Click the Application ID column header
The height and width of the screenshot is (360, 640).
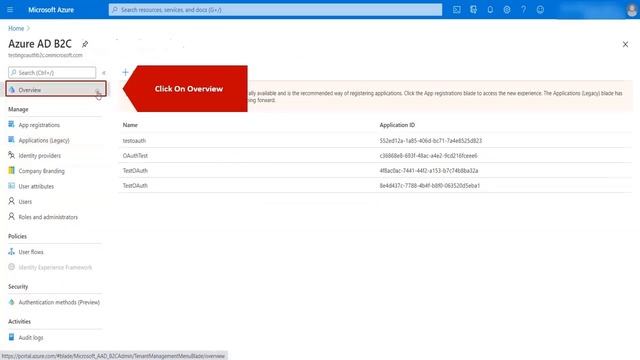397,125
